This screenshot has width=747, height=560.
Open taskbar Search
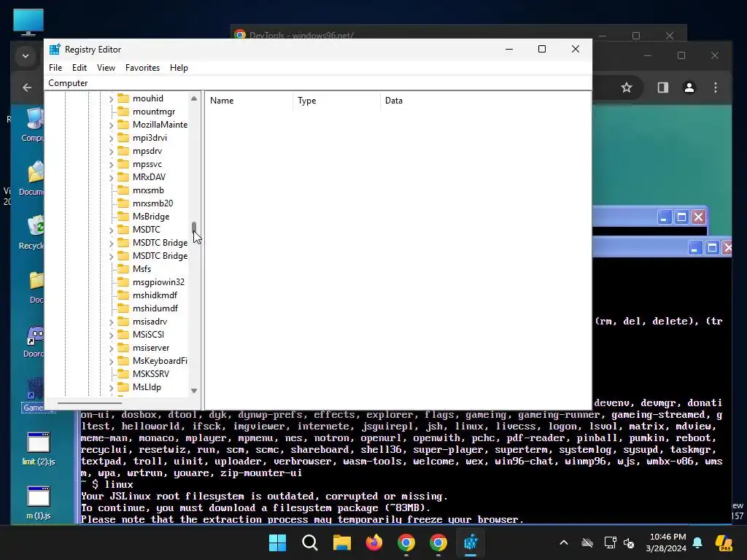point(309,542)
